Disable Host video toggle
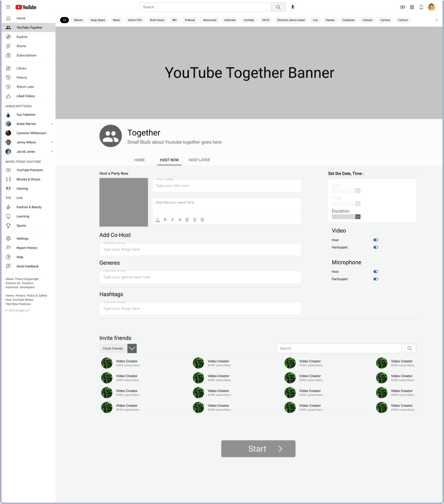 (375, 240)
